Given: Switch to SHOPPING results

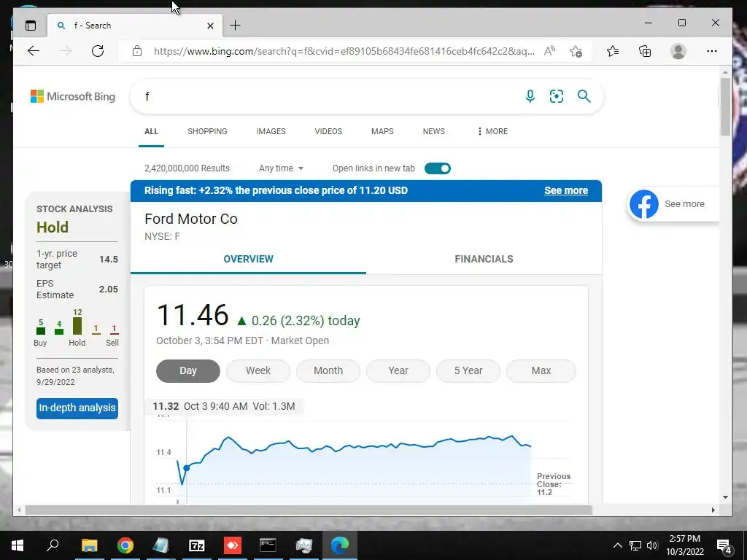Looking at the screenshot, I should click(207, 131).
